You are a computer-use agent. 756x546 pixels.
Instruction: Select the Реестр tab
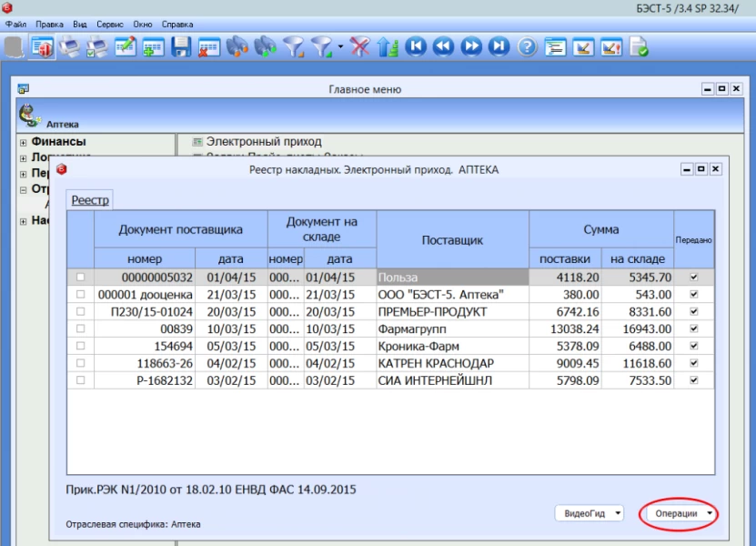pos(90,200)
